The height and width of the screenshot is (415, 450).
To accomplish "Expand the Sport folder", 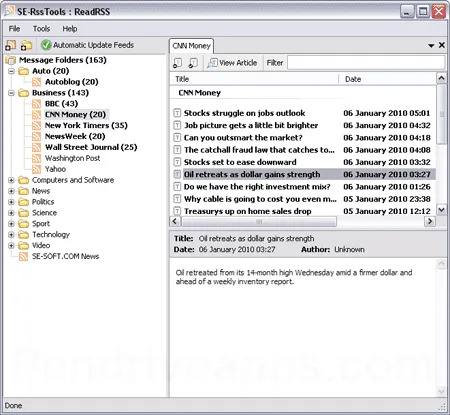I will point(11,224).
